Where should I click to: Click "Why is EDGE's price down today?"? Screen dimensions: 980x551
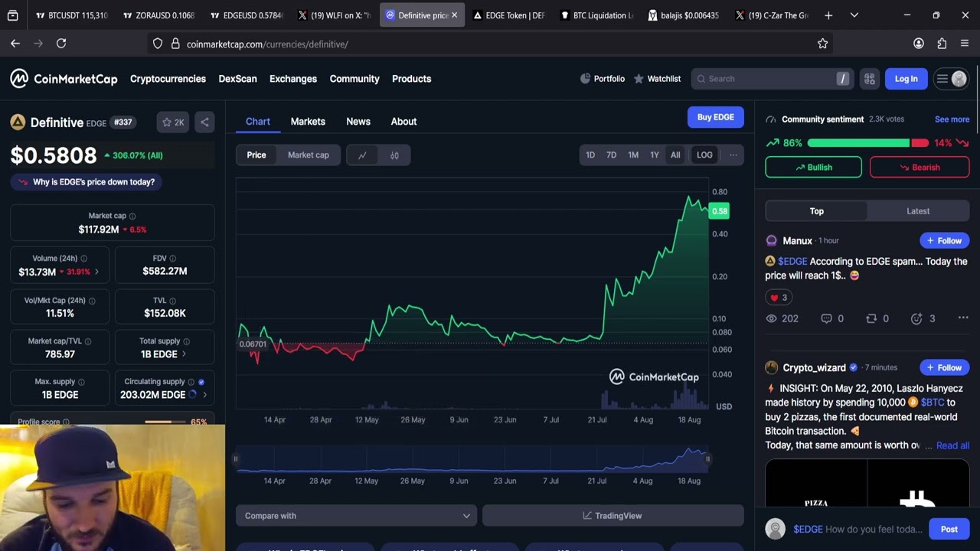pyautogui.click(x=87, y=182)
